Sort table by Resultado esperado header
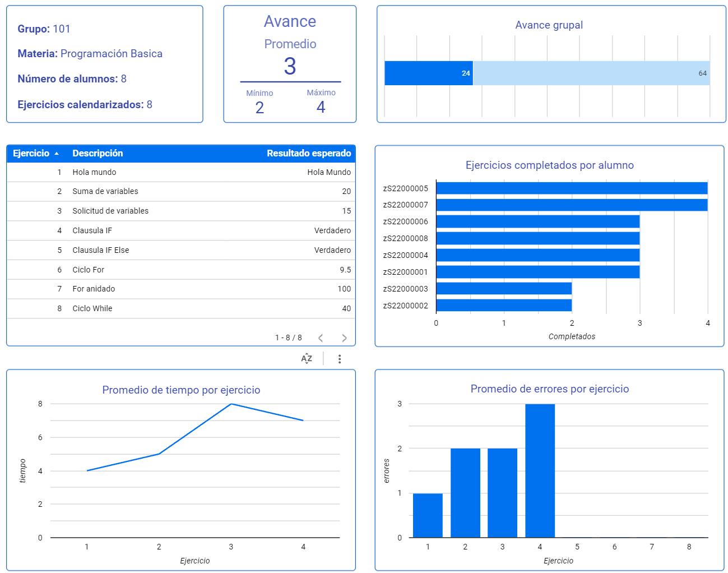This screenshot has width=728, height=573. coord(309,153)
